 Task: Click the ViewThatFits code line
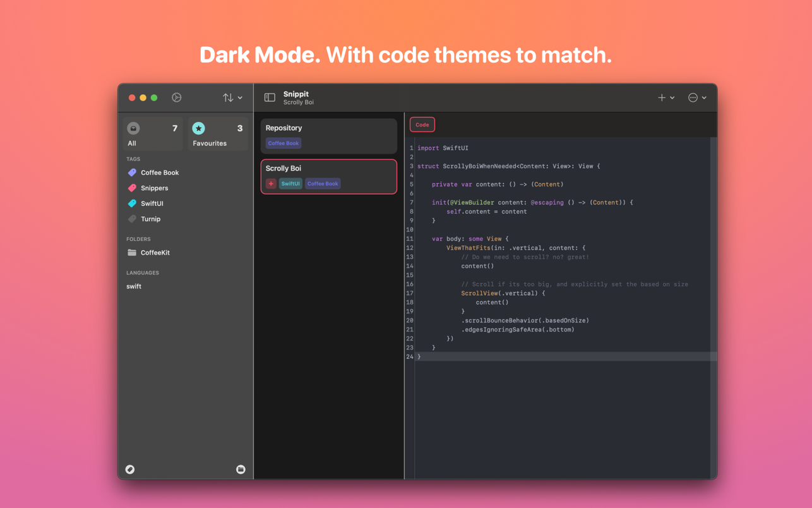[516, 248]
